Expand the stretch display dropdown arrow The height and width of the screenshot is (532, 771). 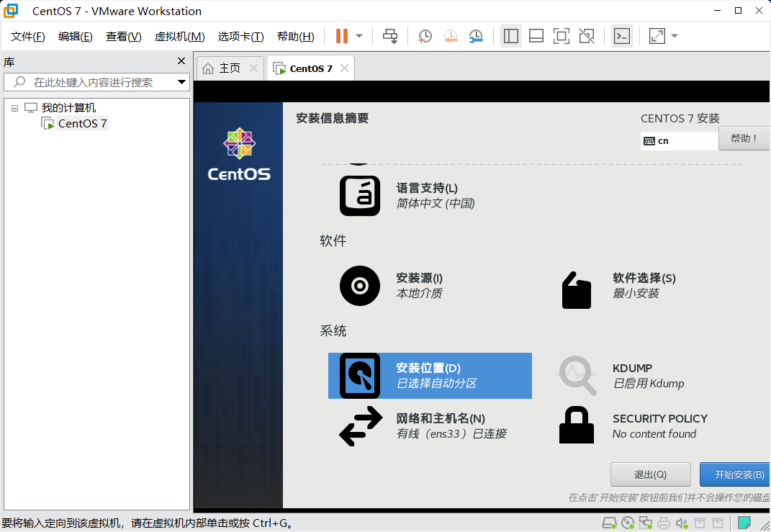[x=675, y=36]
